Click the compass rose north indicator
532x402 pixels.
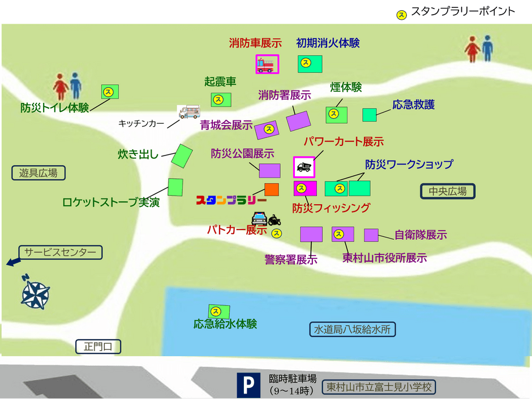click(x=35, y=292)
